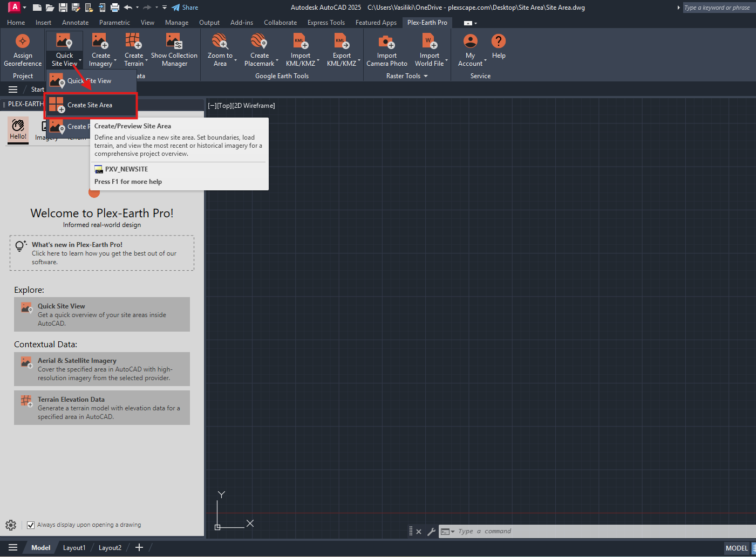Undo the last action
The width and height of the screenshot is (756, 557).
click(128, 8)
